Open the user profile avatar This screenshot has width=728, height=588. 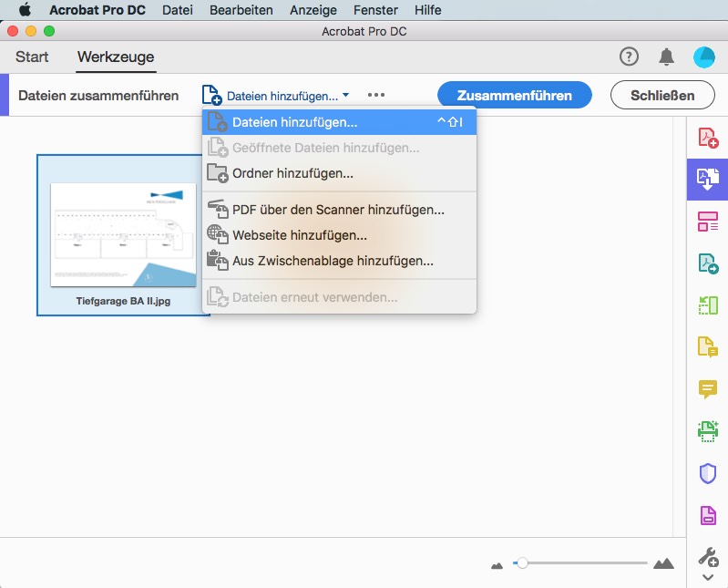pos(704,57)
